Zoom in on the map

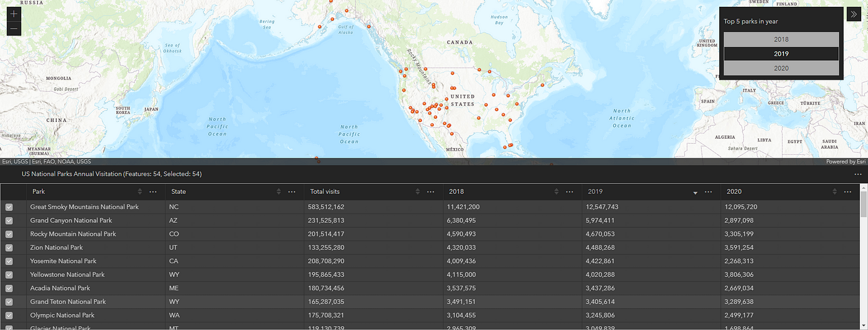(14, 14)
